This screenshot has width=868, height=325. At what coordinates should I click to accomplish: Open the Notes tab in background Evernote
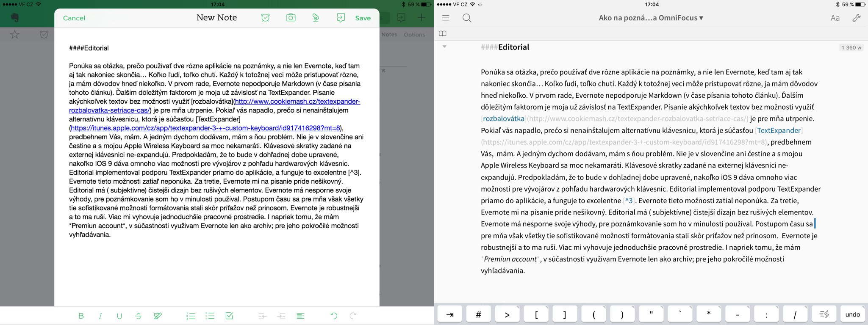click(389, 35)
